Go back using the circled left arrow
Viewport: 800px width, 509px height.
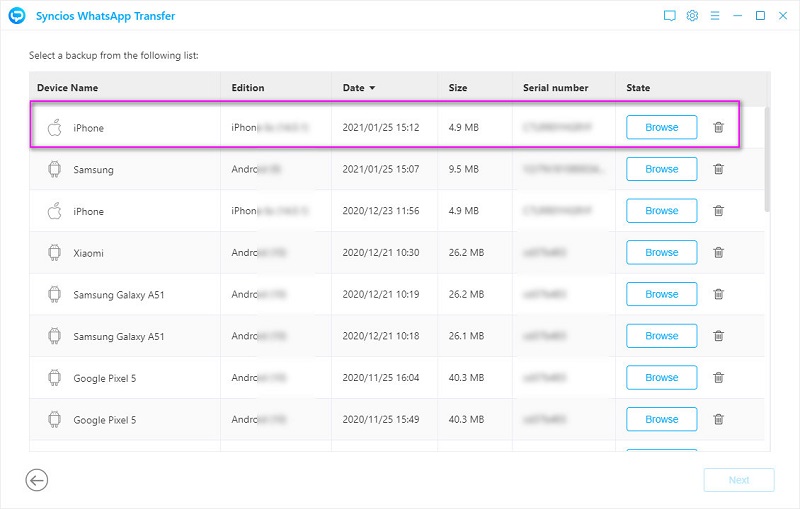[x=37, y=480]
